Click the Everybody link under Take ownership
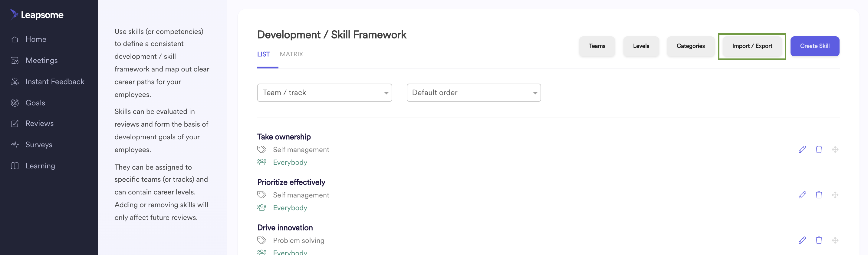Screen dimensions: 868x255 click(x=290, y=162)
